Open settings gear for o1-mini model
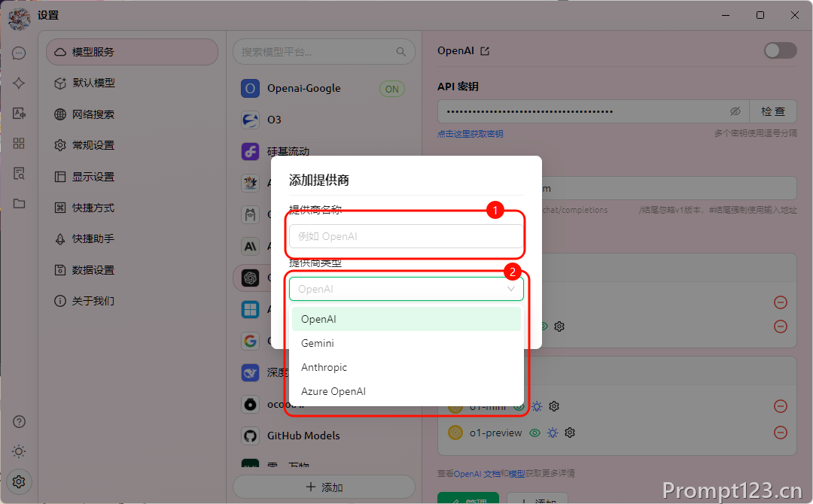Screen dimensions: 813x504 pyautogui.click(x=554, y=406)
